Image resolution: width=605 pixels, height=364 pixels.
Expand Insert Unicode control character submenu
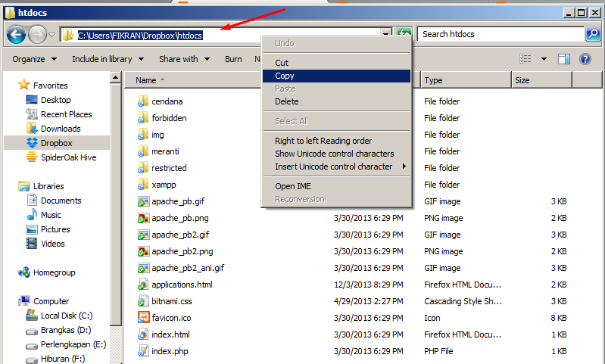[x=333, y=166]
